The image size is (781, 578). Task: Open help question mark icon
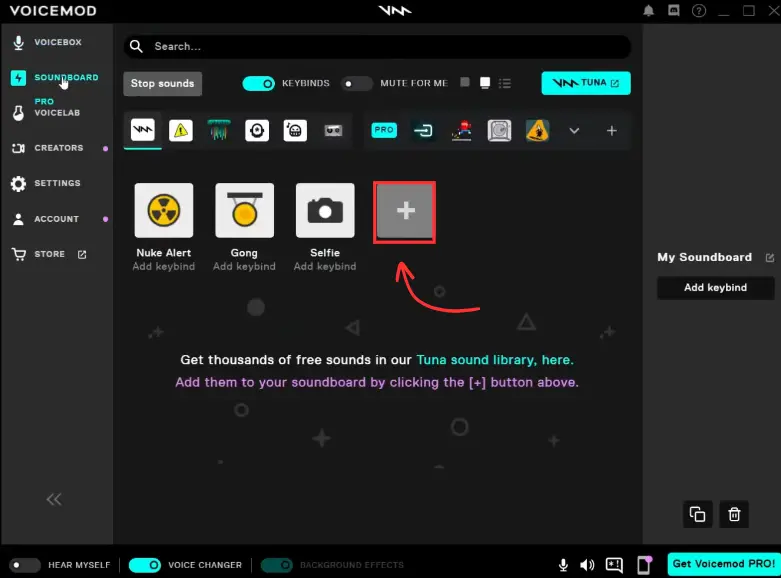coord(699,10)
